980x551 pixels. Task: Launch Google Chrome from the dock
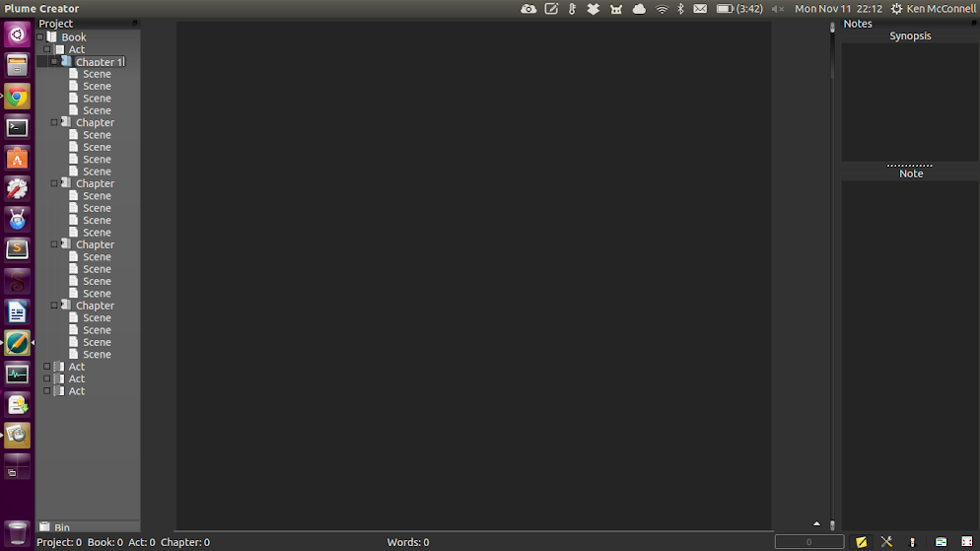tap(17, 97)
